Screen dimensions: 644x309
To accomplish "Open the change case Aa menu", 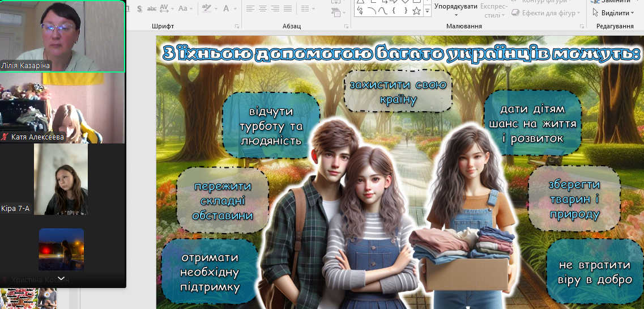I will (185, 9).
